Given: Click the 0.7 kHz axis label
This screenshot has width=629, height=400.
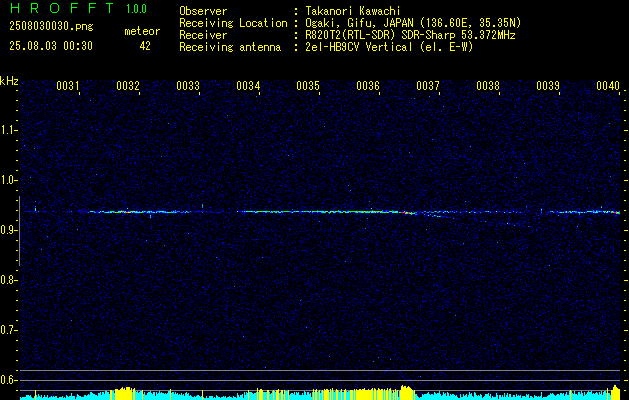Looking at the screenshot, I should coord(8,330).
